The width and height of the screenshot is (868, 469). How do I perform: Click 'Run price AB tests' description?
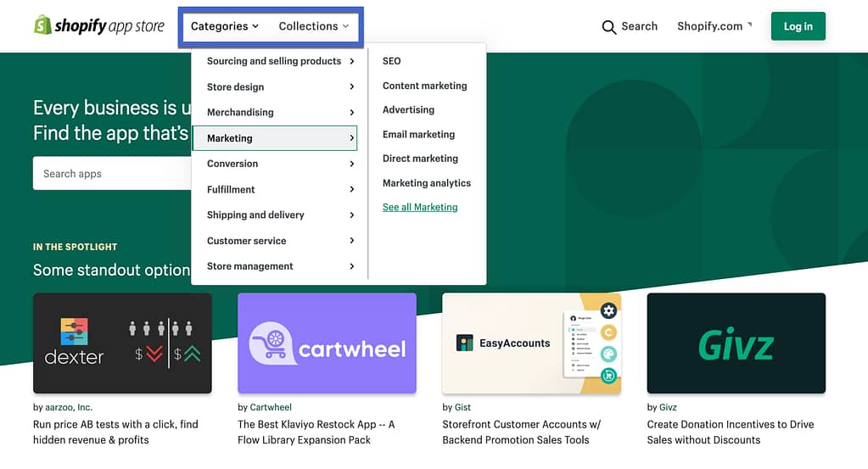(115, 432)
